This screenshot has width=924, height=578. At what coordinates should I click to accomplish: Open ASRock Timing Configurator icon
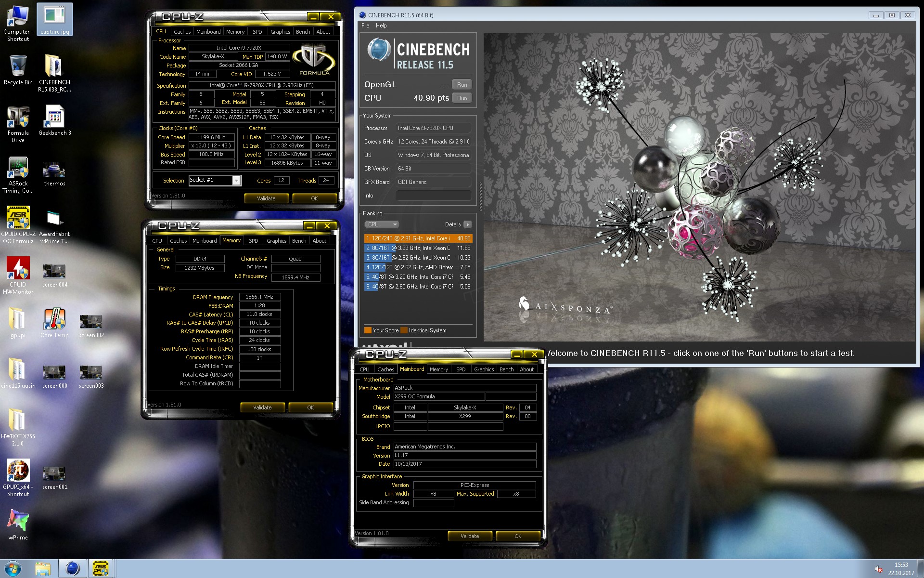[x=18, y=175]
